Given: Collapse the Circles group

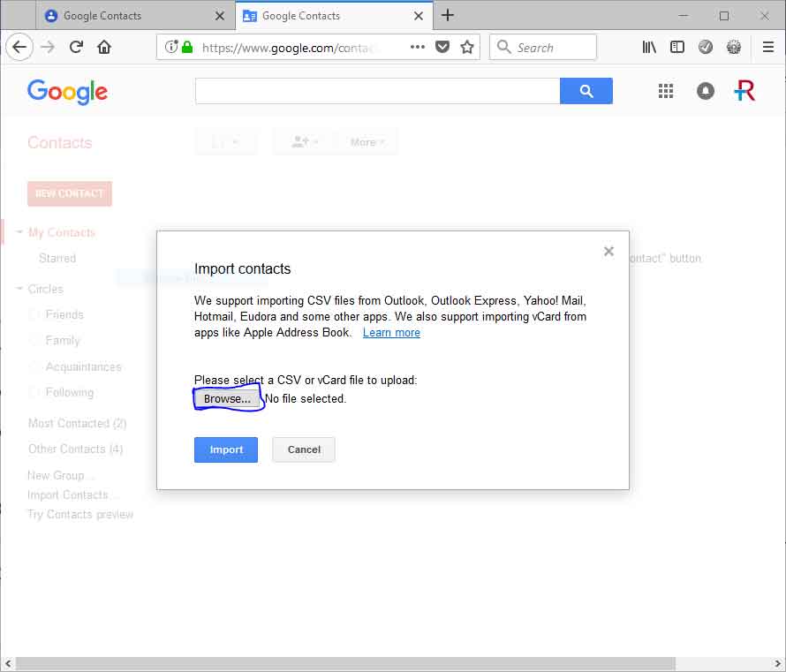Looking at the screenshot, I should click(19, 288).
